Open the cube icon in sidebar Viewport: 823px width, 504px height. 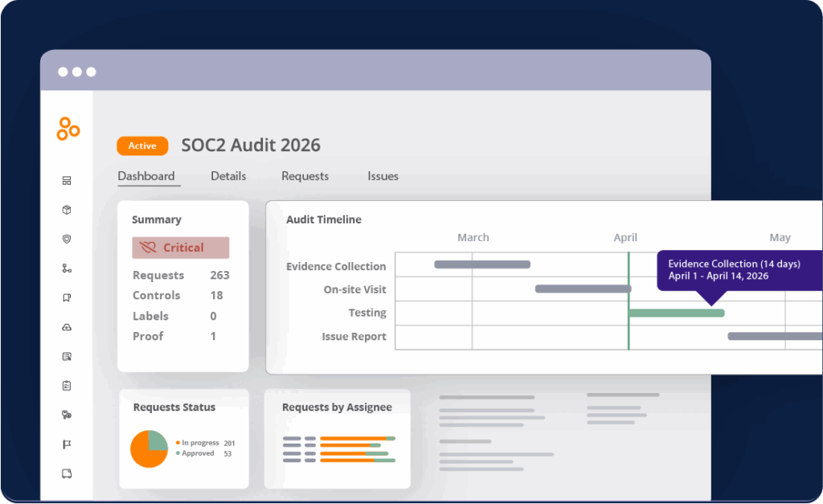(67, 210)
